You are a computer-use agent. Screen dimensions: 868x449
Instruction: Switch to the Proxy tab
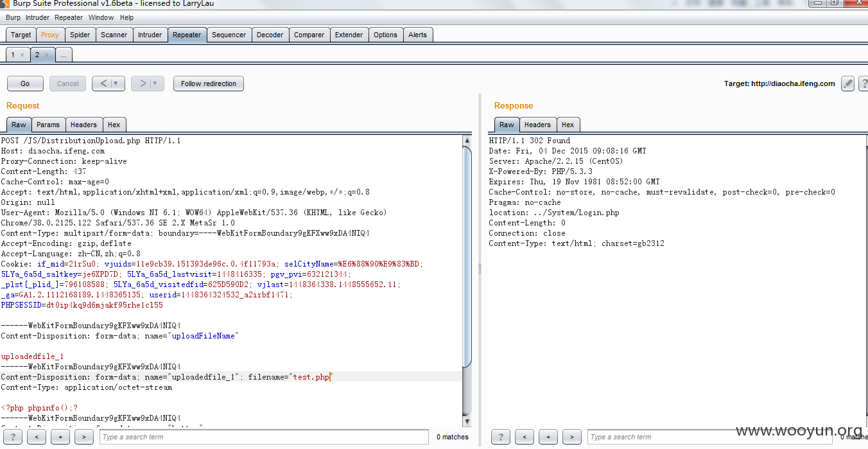49,35
